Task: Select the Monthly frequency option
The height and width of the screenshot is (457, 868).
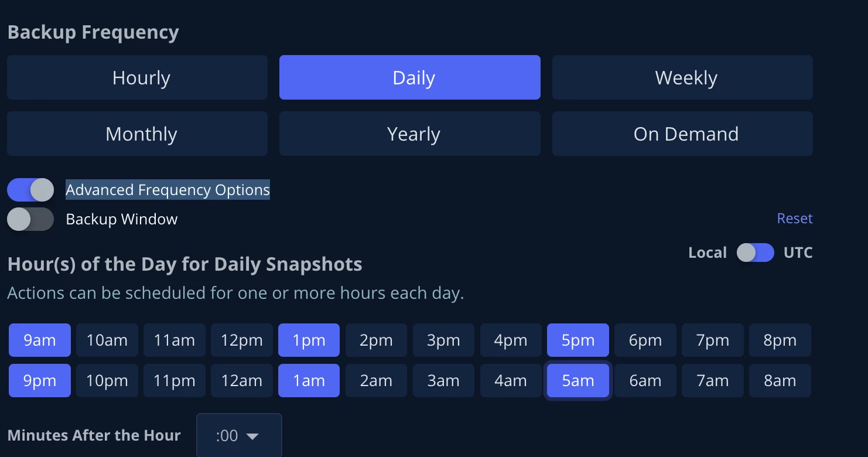Action: [x=137, y=134]
